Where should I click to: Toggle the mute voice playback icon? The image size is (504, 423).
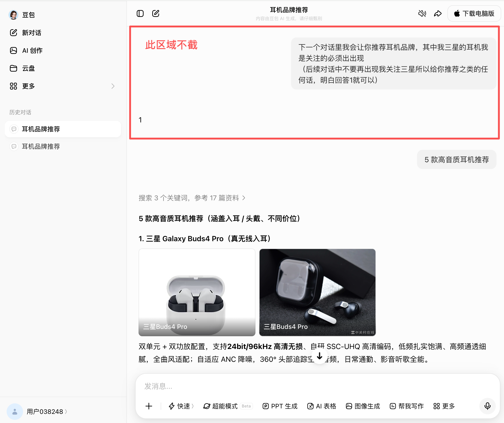(x=422, y=13)
